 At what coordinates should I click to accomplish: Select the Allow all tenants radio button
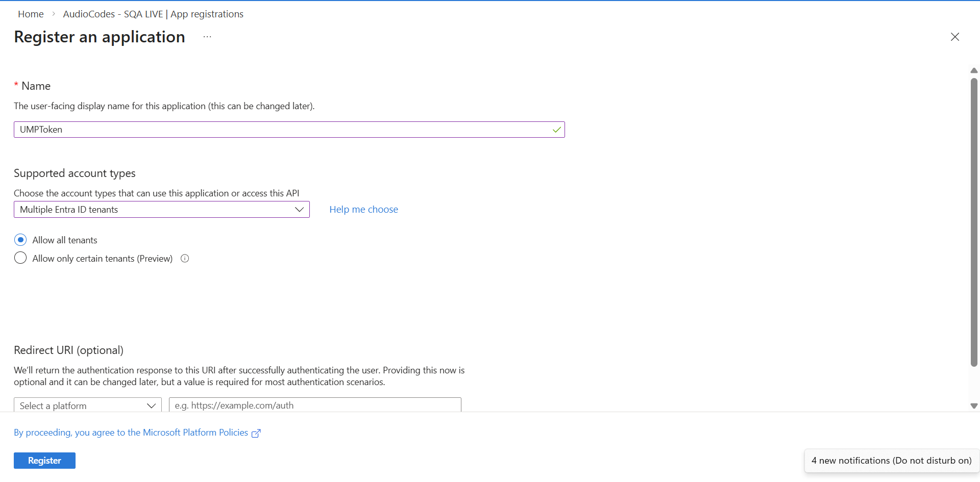coord(20,240)
